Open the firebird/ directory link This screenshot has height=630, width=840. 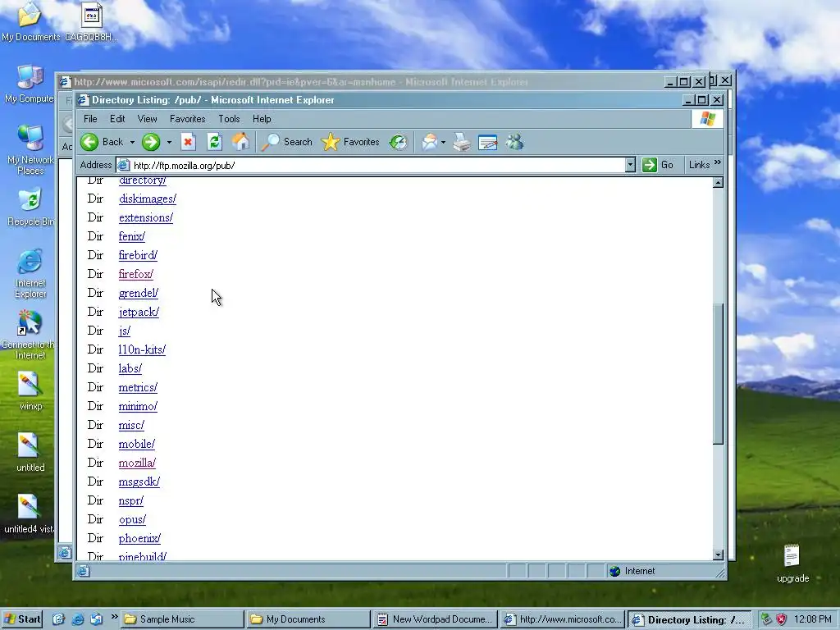click(138, 255)
